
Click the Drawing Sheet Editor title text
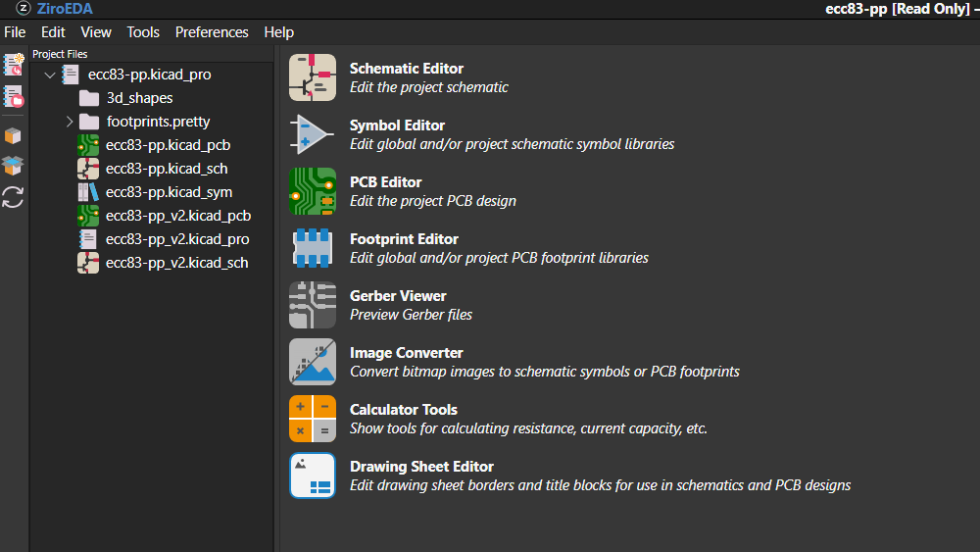tap(421, 467)
